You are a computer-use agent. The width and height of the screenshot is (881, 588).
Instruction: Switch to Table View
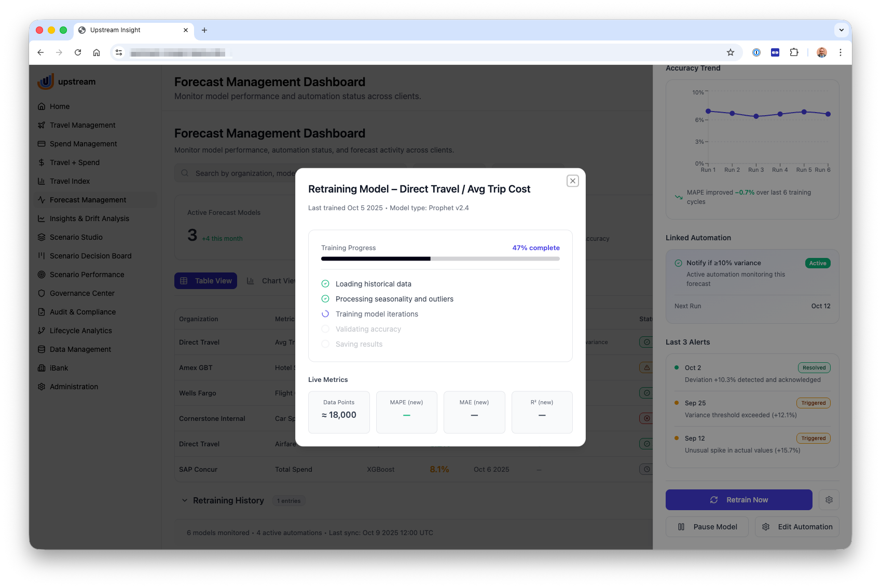click(x=206, y=281)
